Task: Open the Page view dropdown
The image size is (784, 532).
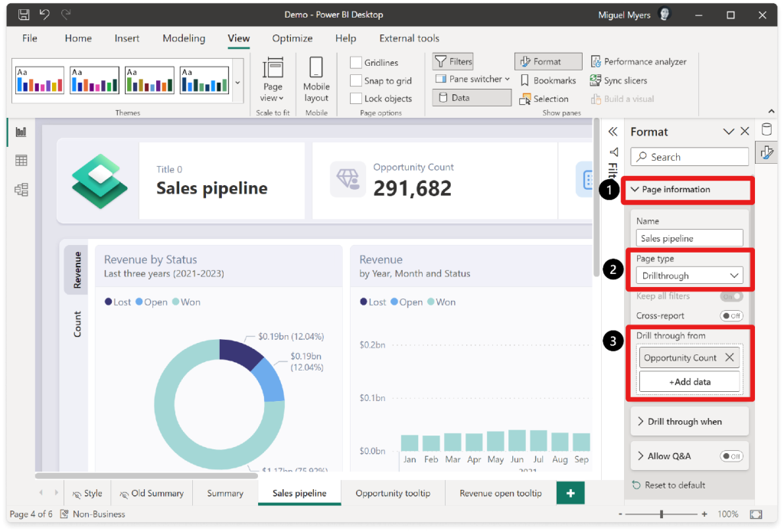Action: tap(273, 80)
